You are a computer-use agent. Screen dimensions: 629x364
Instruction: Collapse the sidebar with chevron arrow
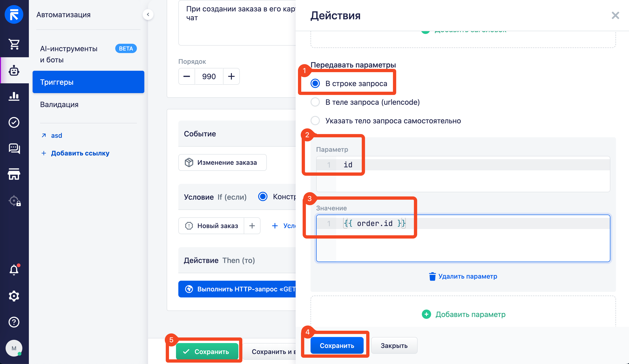click(x=148, y=14)
